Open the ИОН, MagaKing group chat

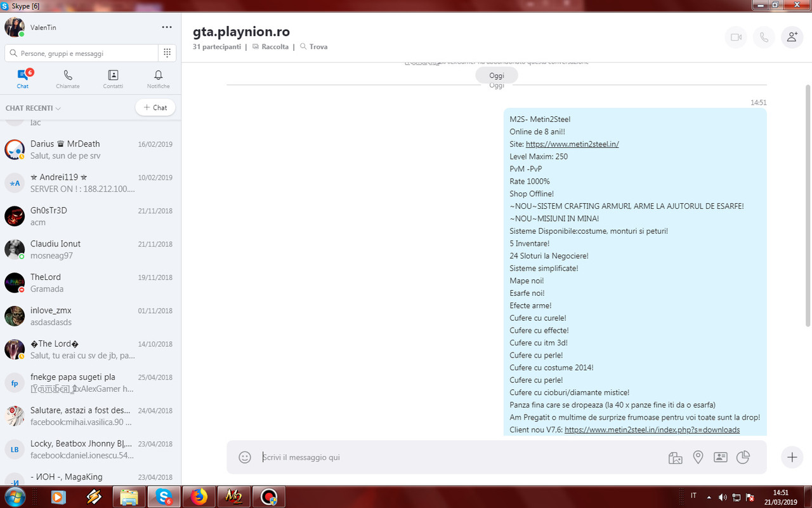(x=90, y=476)
